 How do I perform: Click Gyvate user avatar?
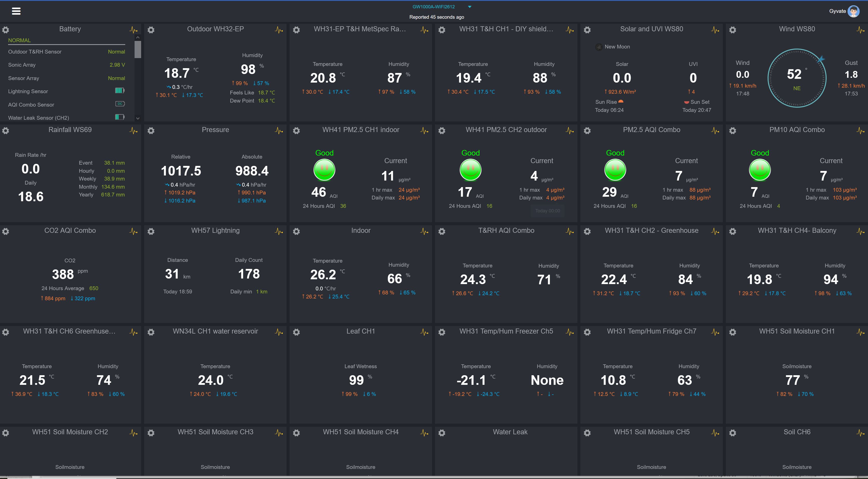(x=853, y=11)
